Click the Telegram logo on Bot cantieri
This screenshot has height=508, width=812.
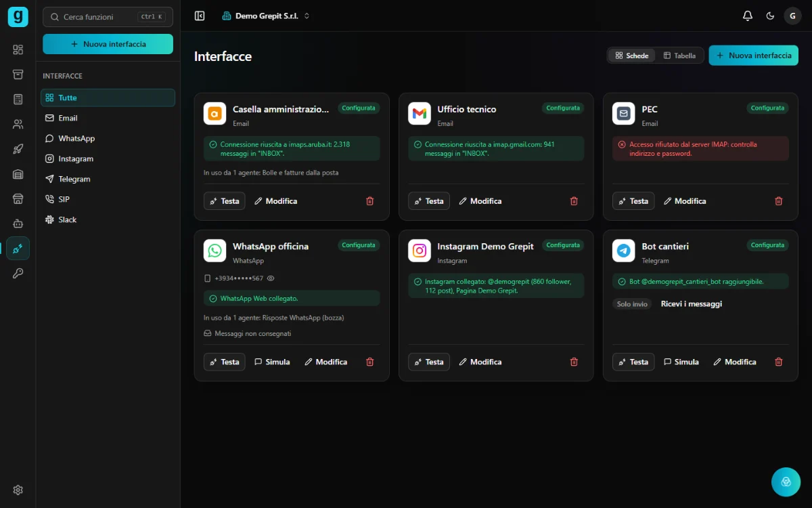[x=624, y=251]
